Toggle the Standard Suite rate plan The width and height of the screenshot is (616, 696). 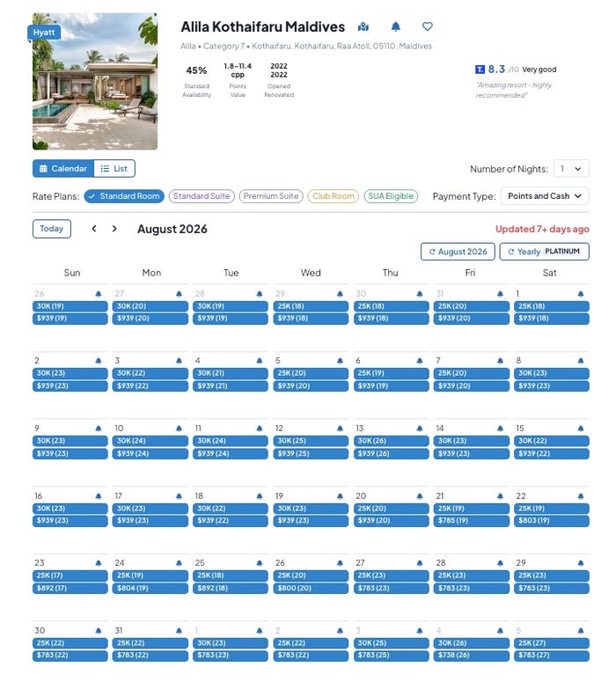[202, 196]
